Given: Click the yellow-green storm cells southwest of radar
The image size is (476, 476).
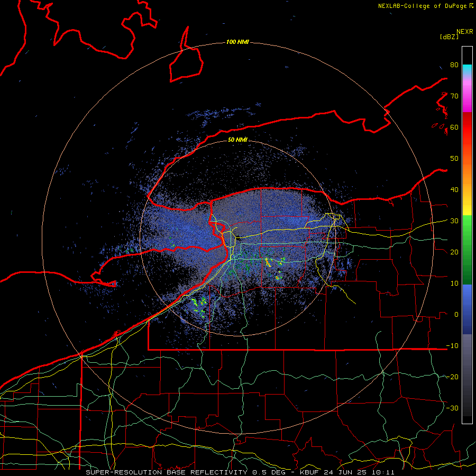Looking at the screenshot, I should click(x=199, y=306).
